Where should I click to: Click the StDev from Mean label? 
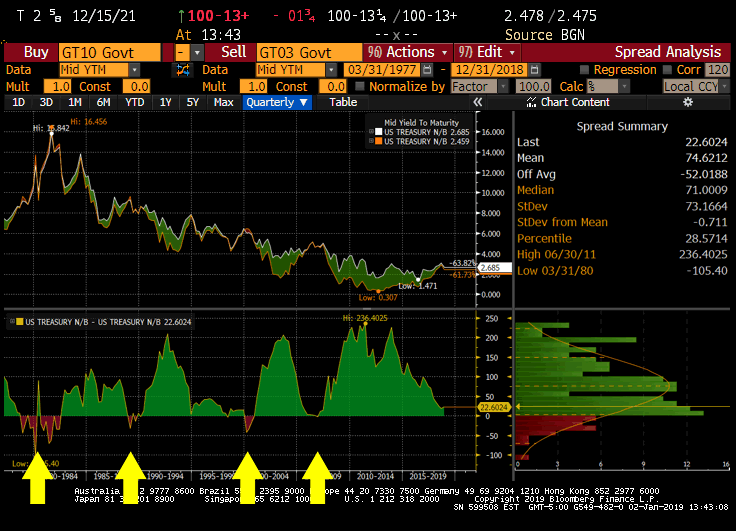(x=562, y=222)
